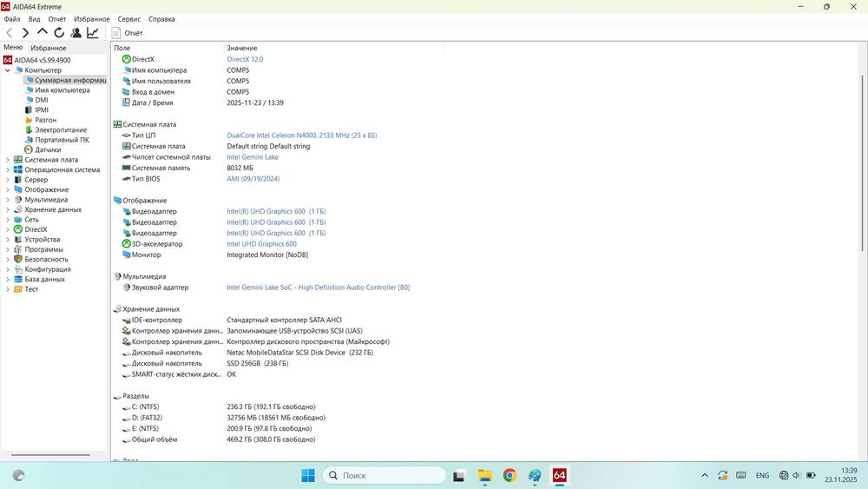
Task: Click the AIDA64 taskbar icon
Action: point(560,475)
